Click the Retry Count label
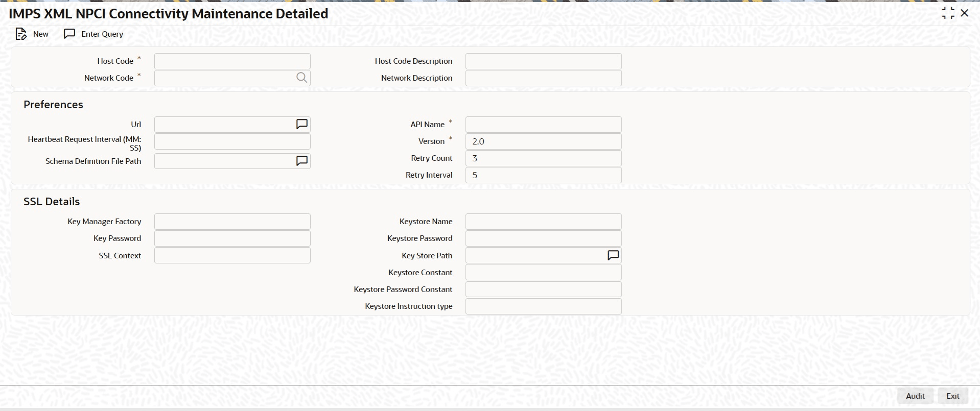 tap(432, 158)
